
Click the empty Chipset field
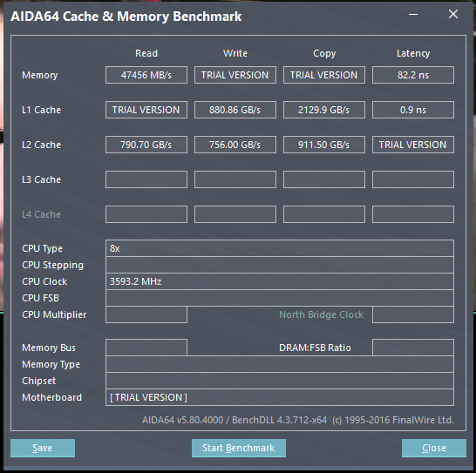[280, 381]
